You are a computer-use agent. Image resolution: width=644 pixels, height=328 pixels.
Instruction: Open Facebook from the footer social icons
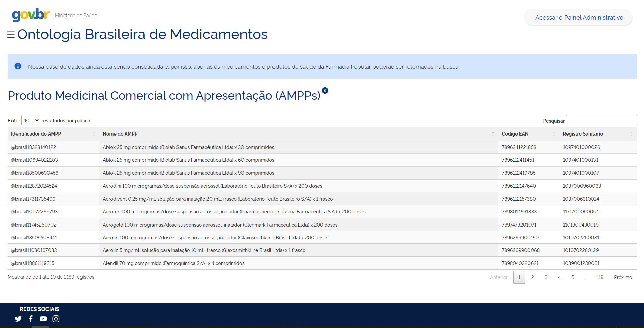(30, 319)
